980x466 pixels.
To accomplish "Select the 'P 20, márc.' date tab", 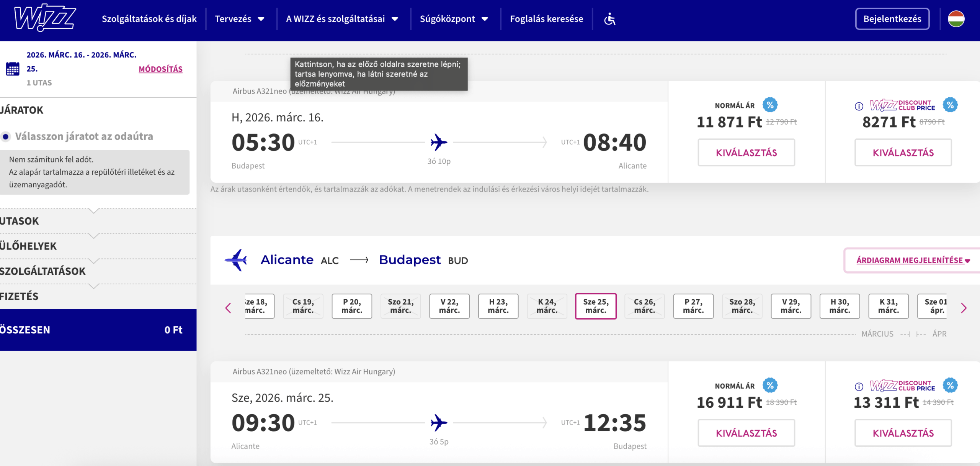I will click(352, 306).
